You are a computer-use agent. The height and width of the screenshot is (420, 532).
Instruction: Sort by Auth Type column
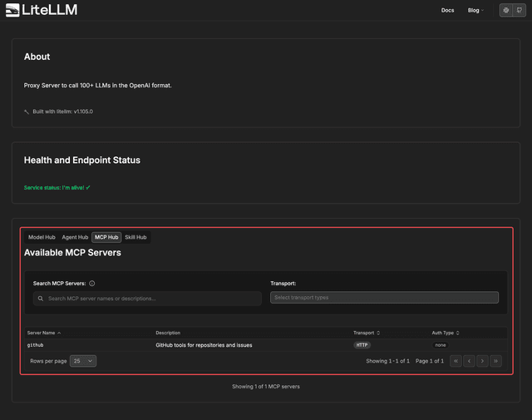pyautogui.click(x=446, y=333)
